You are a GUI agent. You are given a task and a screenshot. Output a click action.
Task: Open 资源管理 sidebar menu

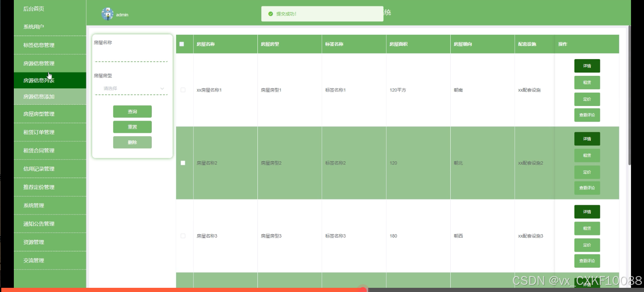pyautogui.click(x=50, y=242)
